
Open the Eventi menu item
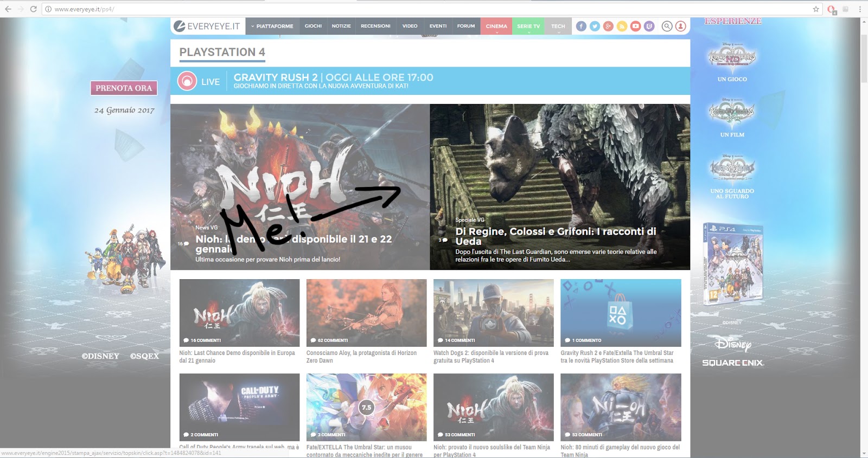click(438, 26)
